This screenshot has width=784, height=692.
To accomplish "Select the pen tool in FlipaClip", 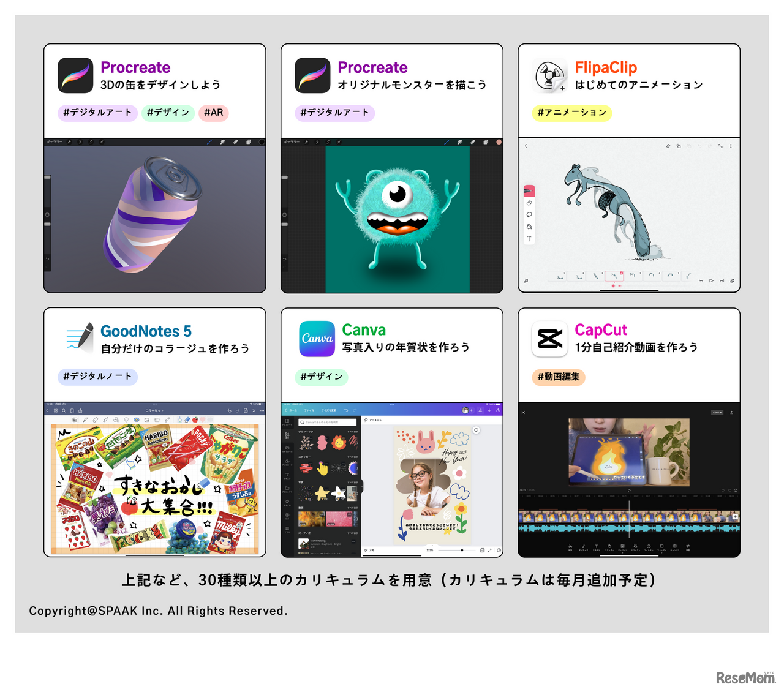I will point(529,191).
